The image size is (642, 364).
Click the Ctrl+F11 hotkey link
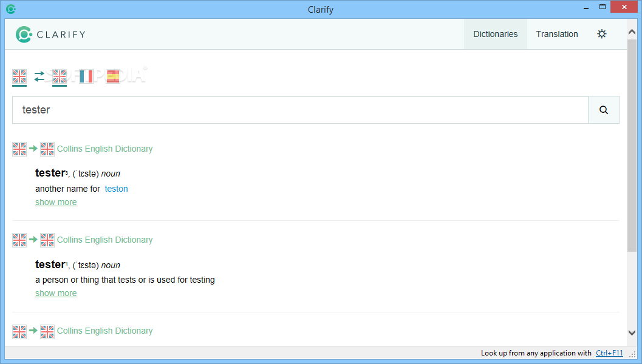[x=609, y=353]
